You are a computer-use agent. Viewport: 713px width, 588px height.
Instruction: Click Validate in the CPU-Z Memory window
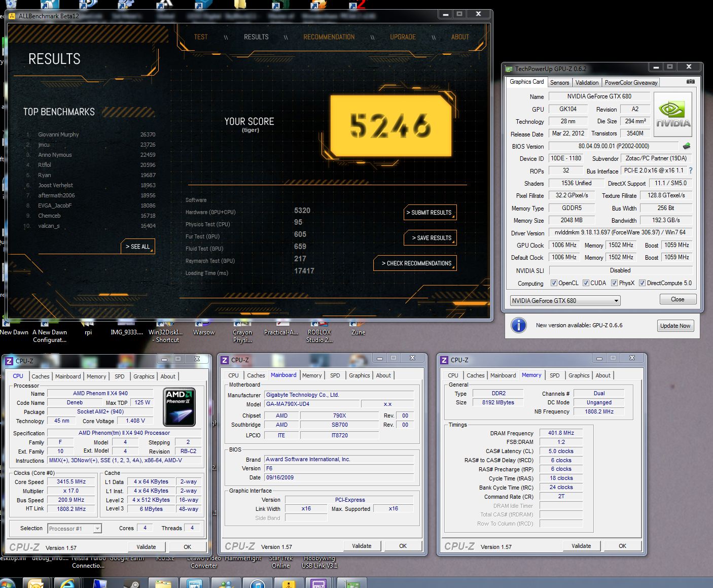point(581,546)
